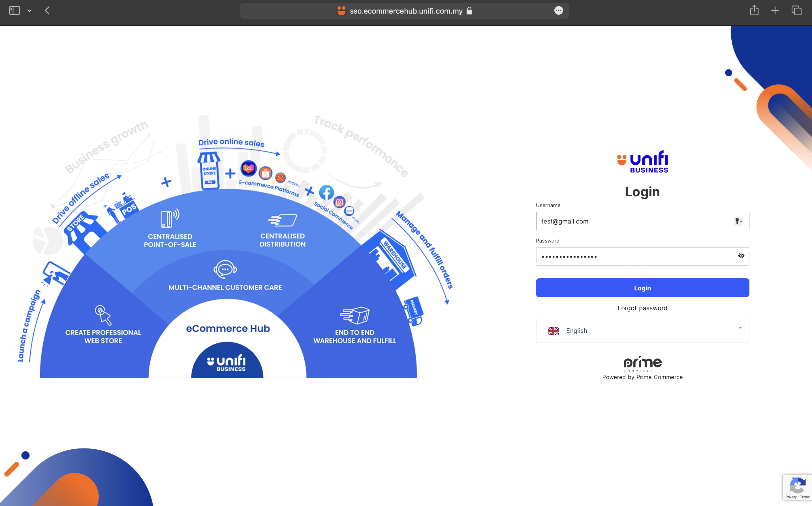Viewport: 812px width, 506px height.
Task: Go back with browser back arrow
Action: [x=47, y=11]
